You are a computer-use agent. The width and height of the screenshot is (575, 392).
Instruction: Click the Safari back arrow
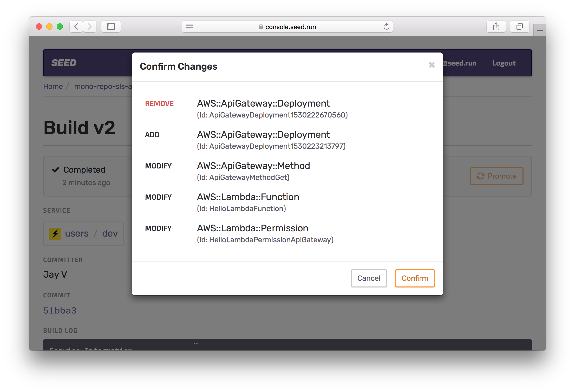click(x=76, y=27)
